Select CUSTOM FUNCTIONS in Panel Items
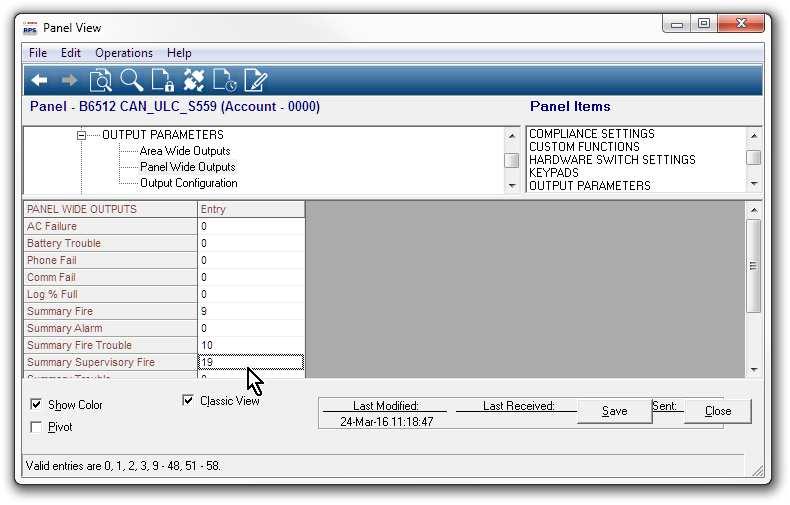The image size is (790, 505). pos(584,147)
